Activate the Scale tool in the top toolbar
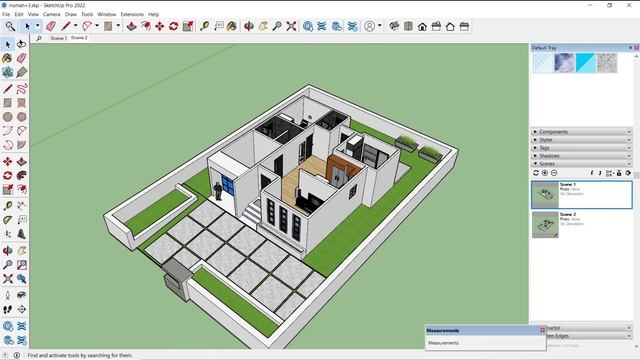The image size is (640, 360). pos(188,27)
